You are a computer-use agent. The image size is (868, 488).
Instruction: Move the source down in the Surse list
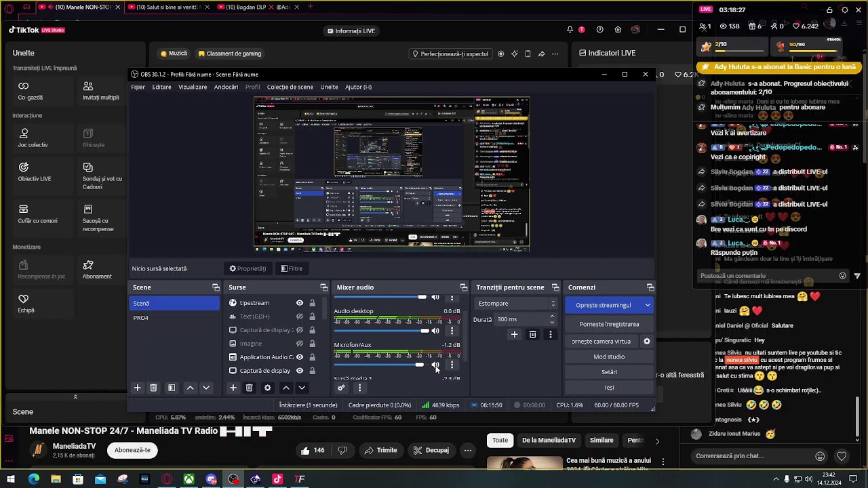pos(302,388)
